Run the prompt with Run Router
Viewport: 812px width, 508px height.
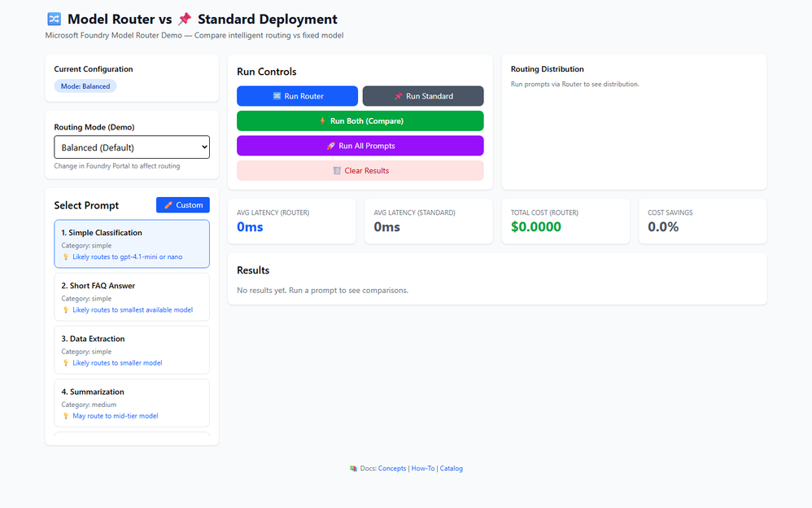pyautogui.click(x=297, y=96)
